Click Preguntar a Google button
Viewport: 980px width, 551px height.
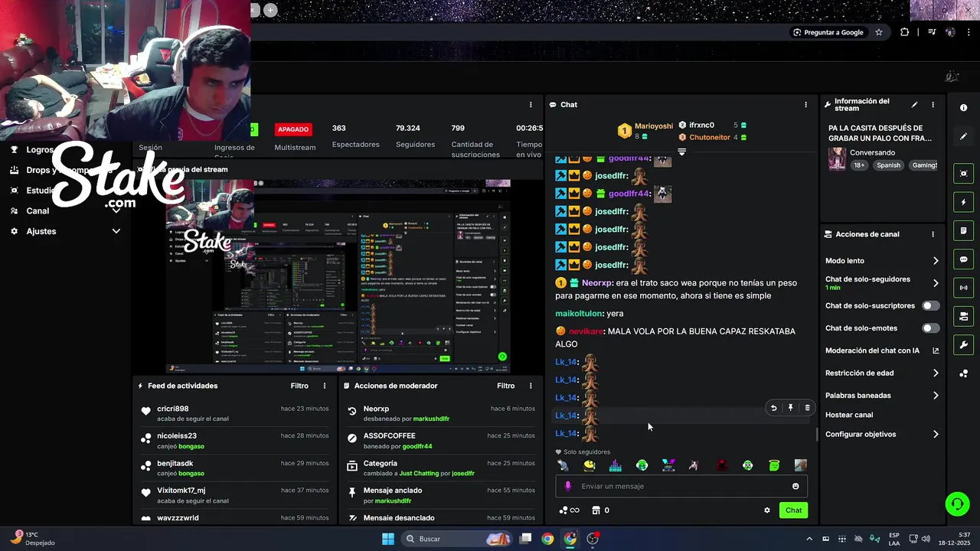coord(828,32)
